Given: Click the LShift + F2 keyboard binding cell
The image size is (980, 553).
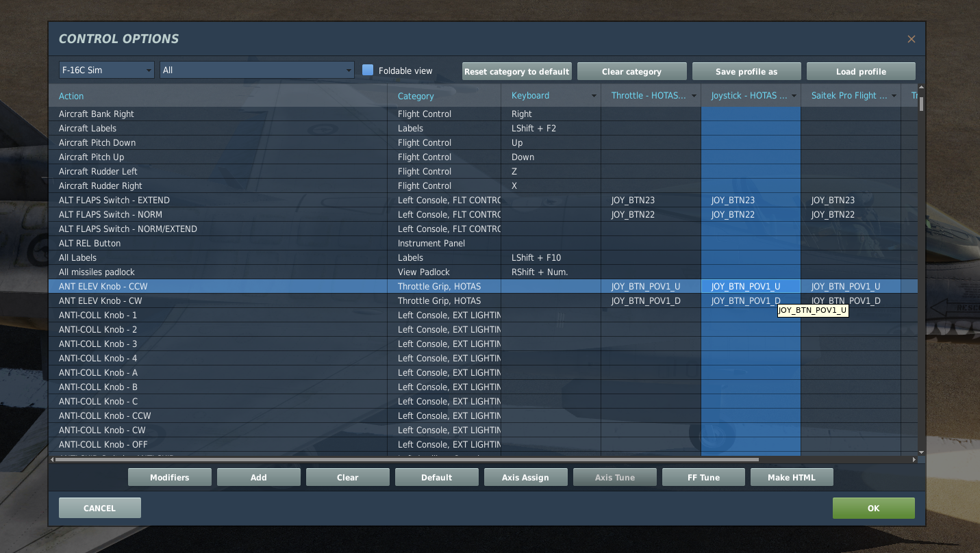Looking at the screenshot, I should (x=551, y=128).
